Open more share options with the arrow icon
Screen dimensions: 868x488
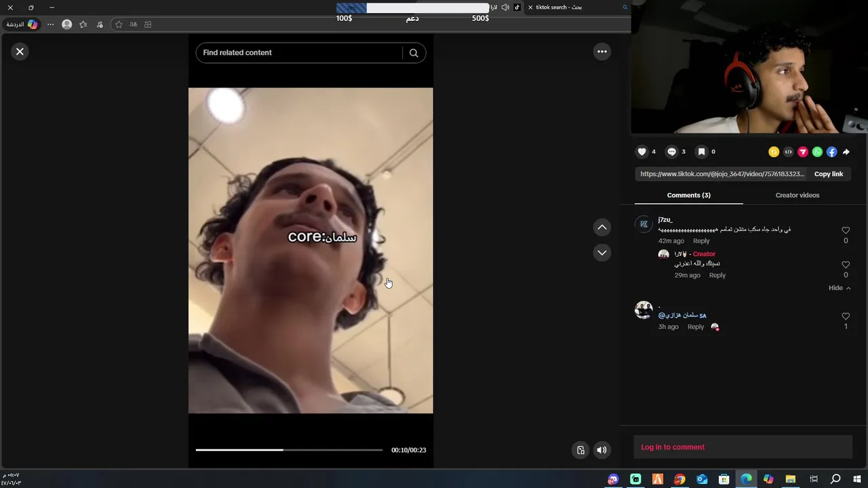pos(846,152)
